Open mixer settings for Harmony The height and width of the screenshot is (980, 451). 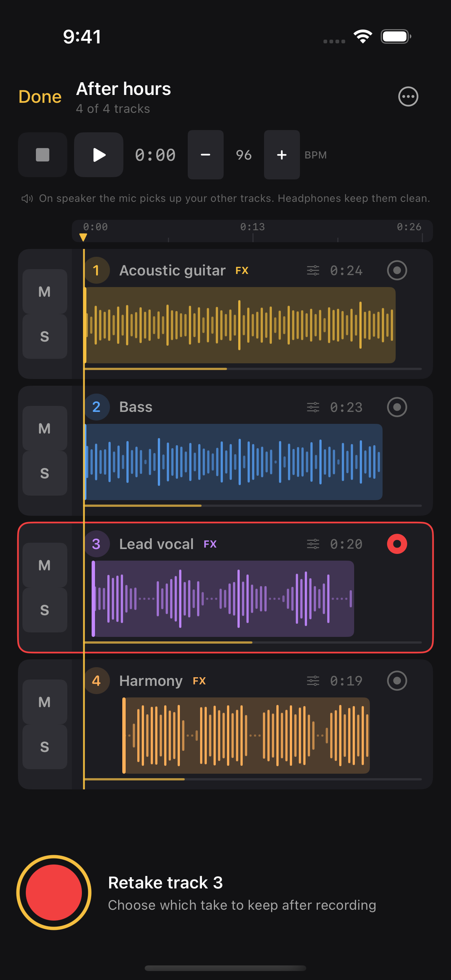313,681
